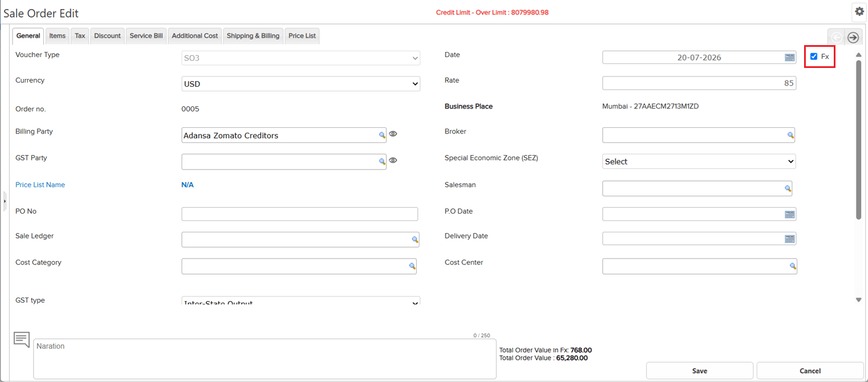Search GST Party lookup icon
This screenshot has width=868, height=382.
point(382,162)
